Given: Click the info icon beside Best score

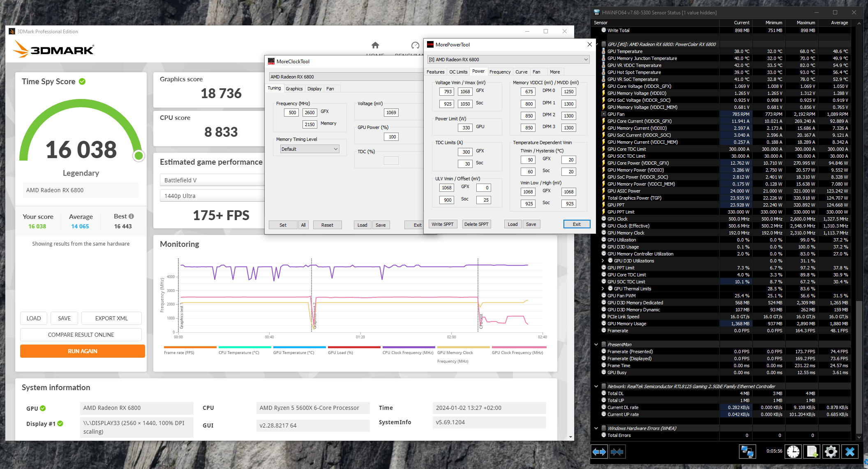Looking at the screenshot, I should 131,216.
